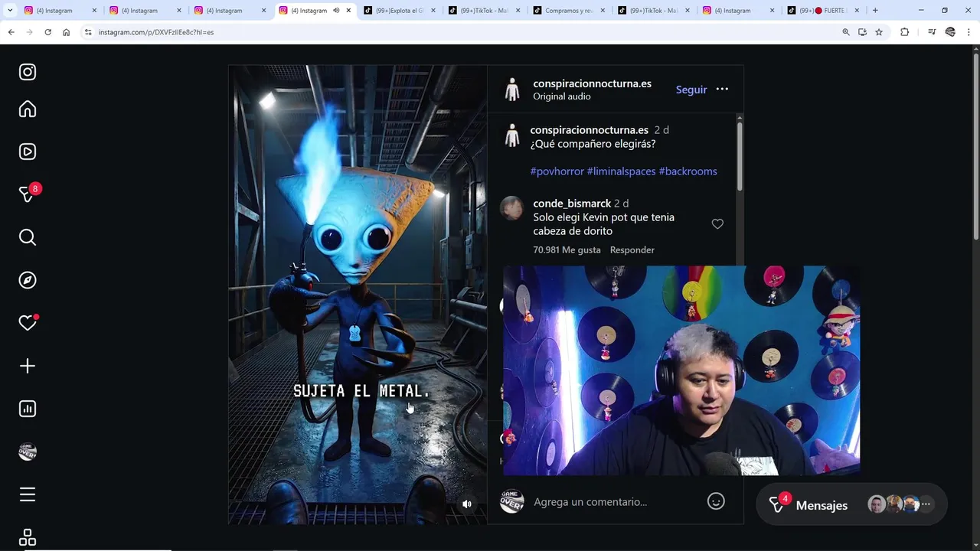The image size is (980, 551).
Task: Open the dashboard chart icon
Action: pos(28,409)
